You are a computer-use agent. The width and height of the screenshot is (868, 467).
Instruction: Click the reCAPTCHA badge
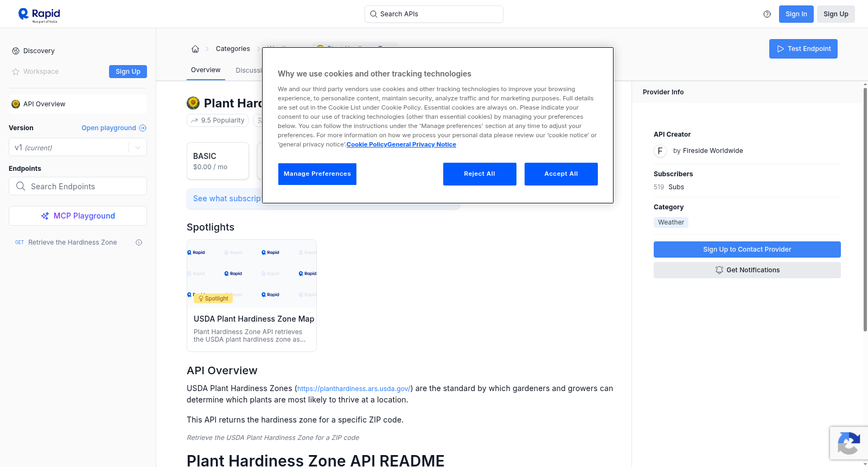click(848, 443)
